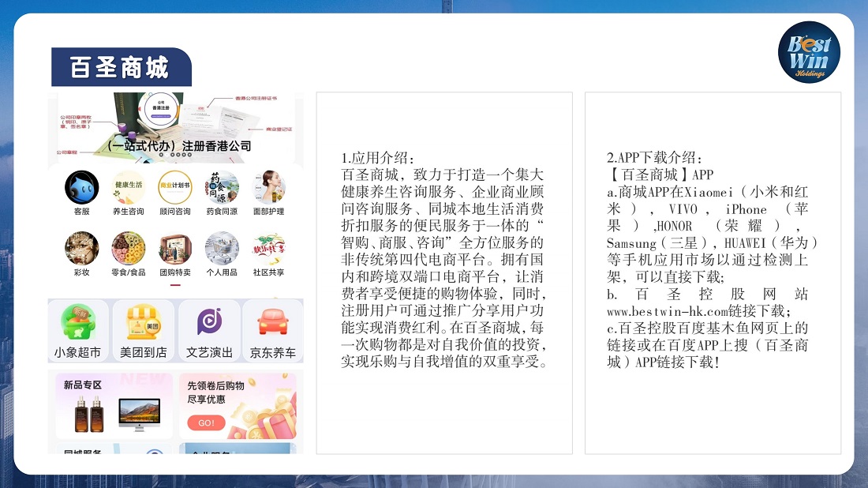Select the 百圣商城 title tab
The height and width of the screenshot is (488, 868).
click(120, 68)
